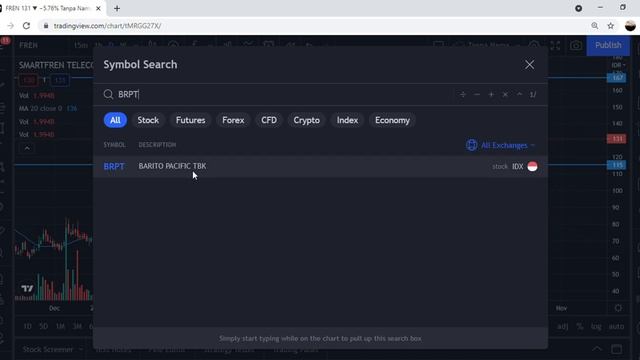The height and width of the screenshot is (360, 640).
Task: Toggle the auto scale
Action: [616, 327]
